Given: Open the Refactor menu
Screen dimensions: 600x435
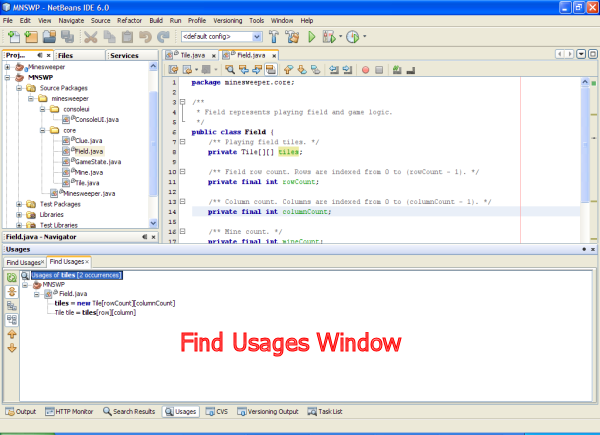Looking at the screenshot, I should pyautogui.click(x=129, y=21).
